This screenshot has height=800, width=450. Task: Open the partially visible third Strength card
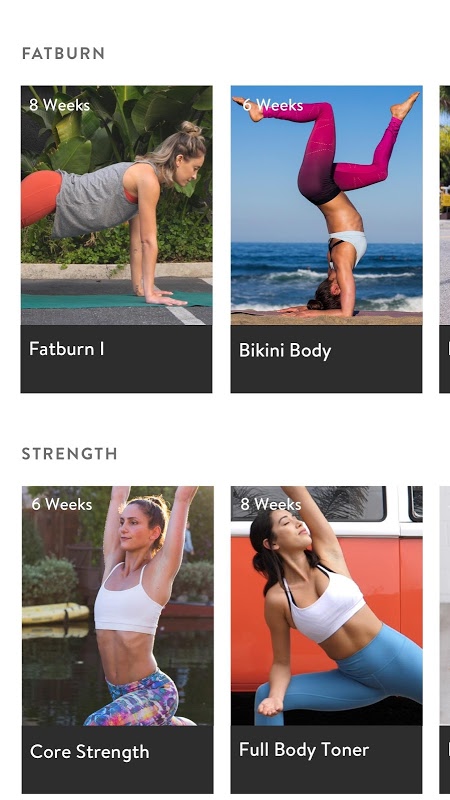[445, 640]
